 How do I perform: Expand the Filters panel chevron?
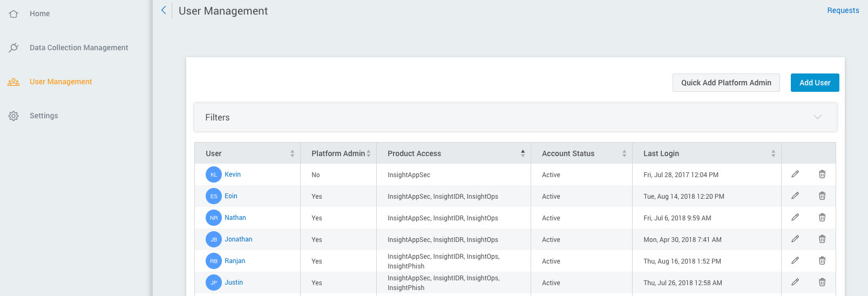[817, 117]
